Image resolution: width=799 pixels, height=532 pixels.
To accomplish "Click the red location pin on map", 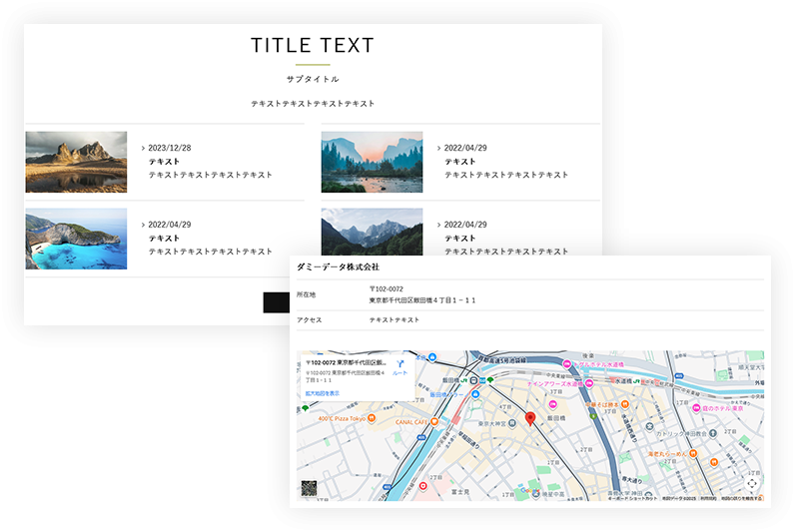I will pyautogui.click(x=531, y=419).
